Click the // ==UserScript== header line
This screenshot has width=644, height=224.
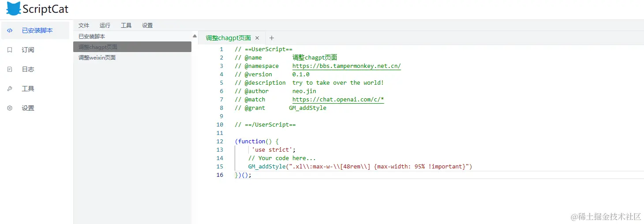coord(263,49)
